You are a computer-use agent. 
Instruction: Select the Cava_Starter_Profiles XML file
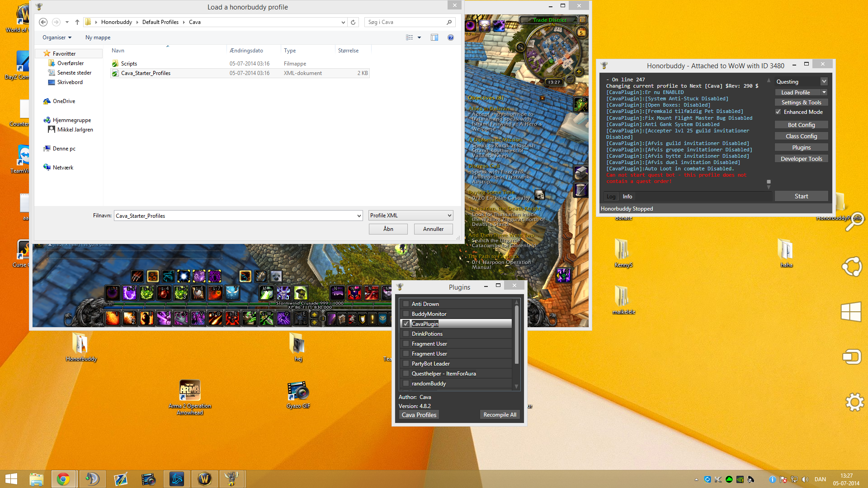click(x=240, y=73)
